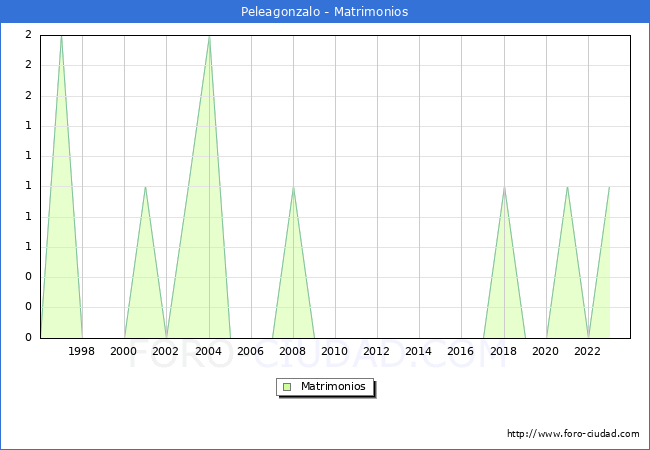The width and height of the screenshot is (650, 450).
Task: Select the 1997 peak data point
Action: click(x=61, y=36)
